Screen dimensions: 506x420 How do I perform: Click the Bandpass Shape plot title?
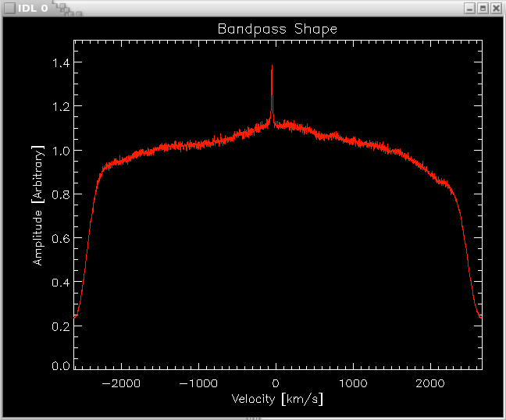tap(277, 30)
